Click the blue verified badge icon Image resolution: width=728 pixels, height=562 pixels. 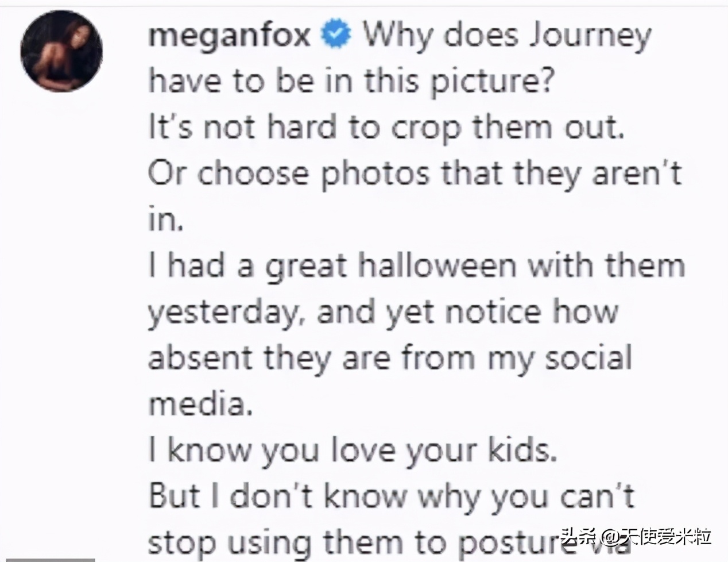pyautogui.click(x=335, y=35)
